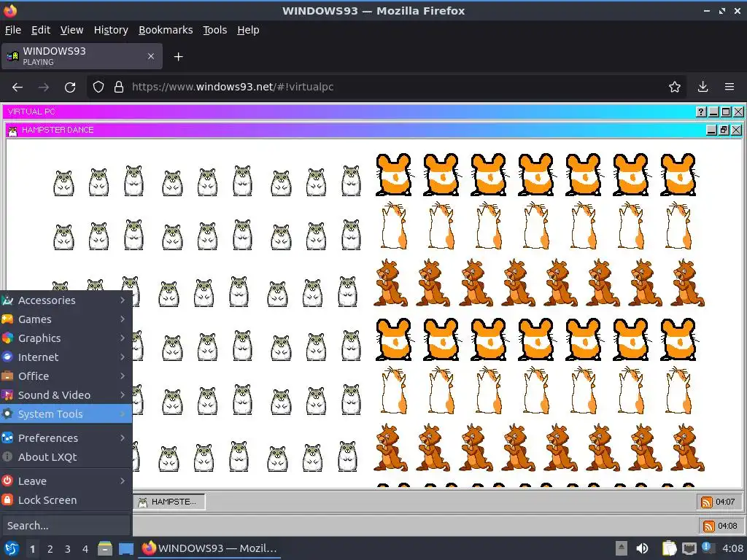
Task: Click the tracking protection shield icon
Action: coord(98,87)
